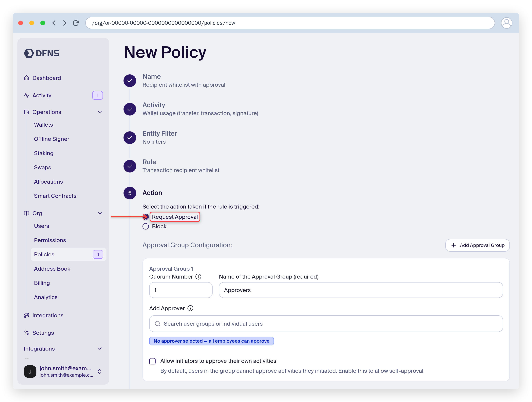
Task: Click the search magnifier icon in approver field
Action: pos(158,324)
